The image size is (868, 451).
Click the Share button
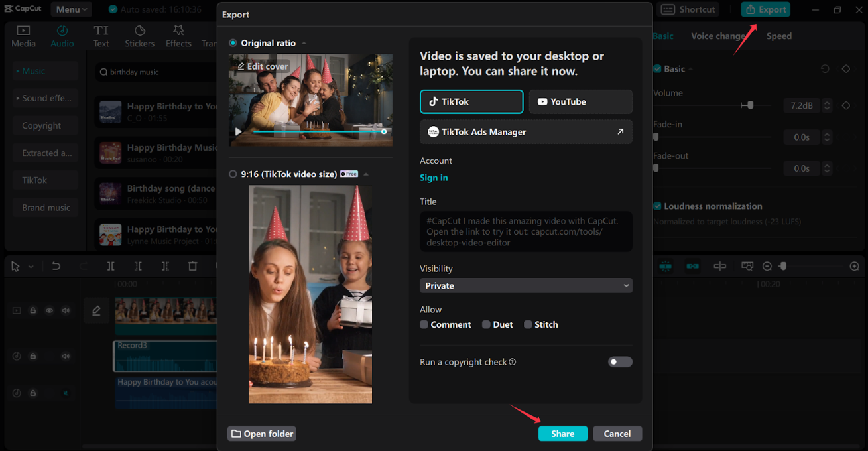coord(562,434)
